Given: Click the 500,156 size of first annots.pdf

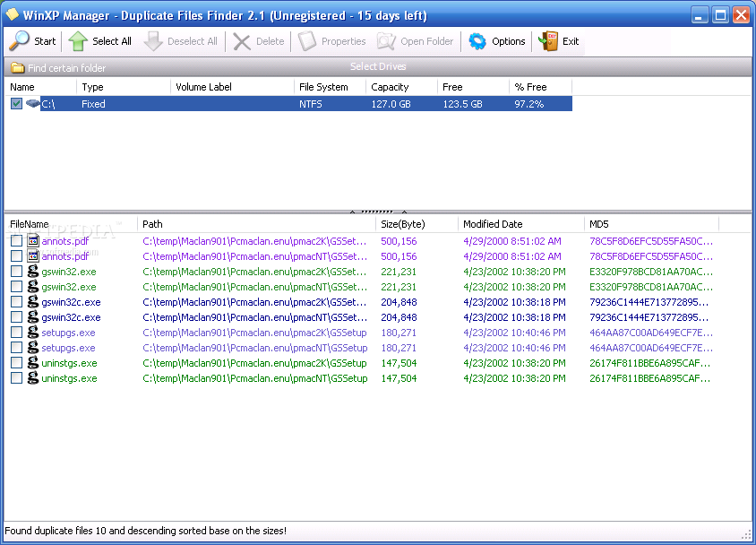Looking at the screenshot, I should 399,241.
